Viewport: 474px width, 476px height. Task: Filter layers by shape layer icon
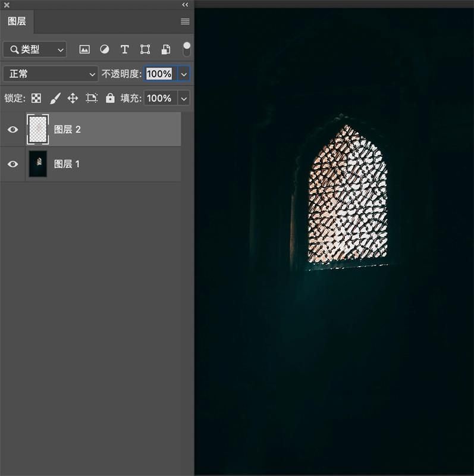[145, 49]
